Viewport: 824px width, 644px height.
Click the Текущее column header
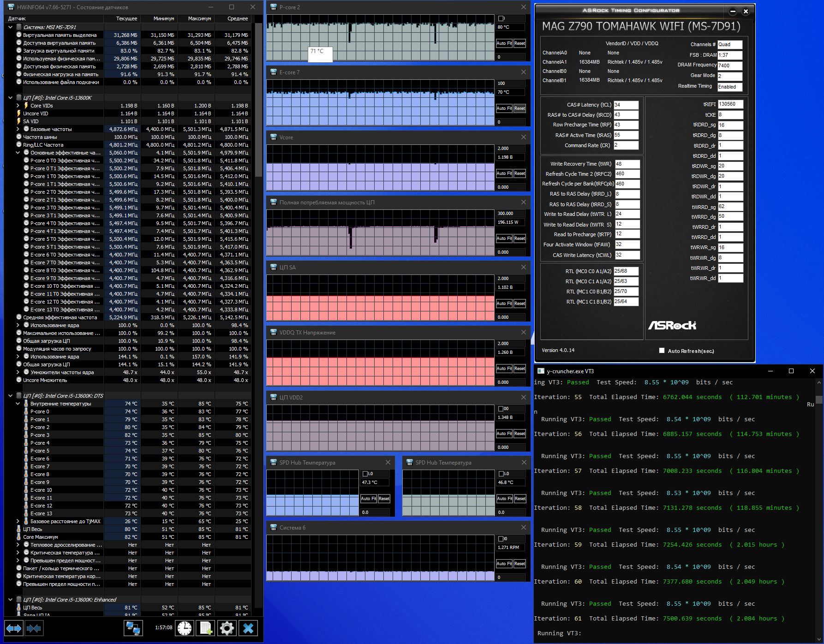click(122, 18)
